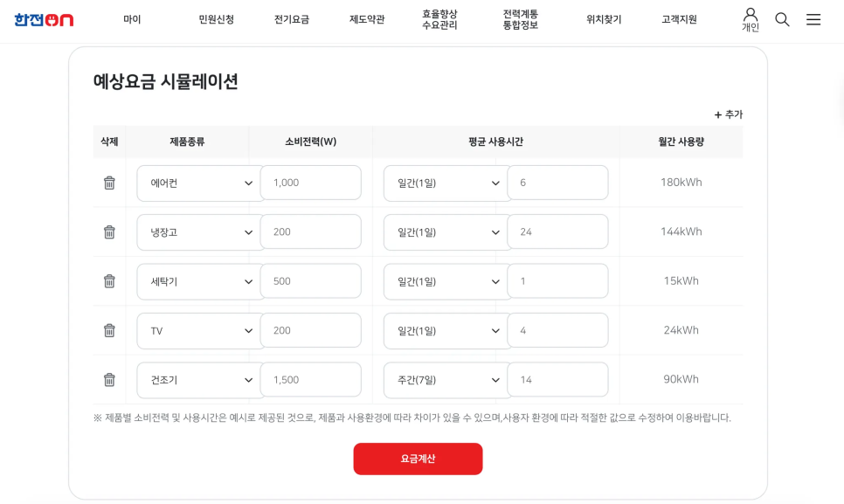Open the 일간(1일) dropdown in the TV row

(444, 330)
